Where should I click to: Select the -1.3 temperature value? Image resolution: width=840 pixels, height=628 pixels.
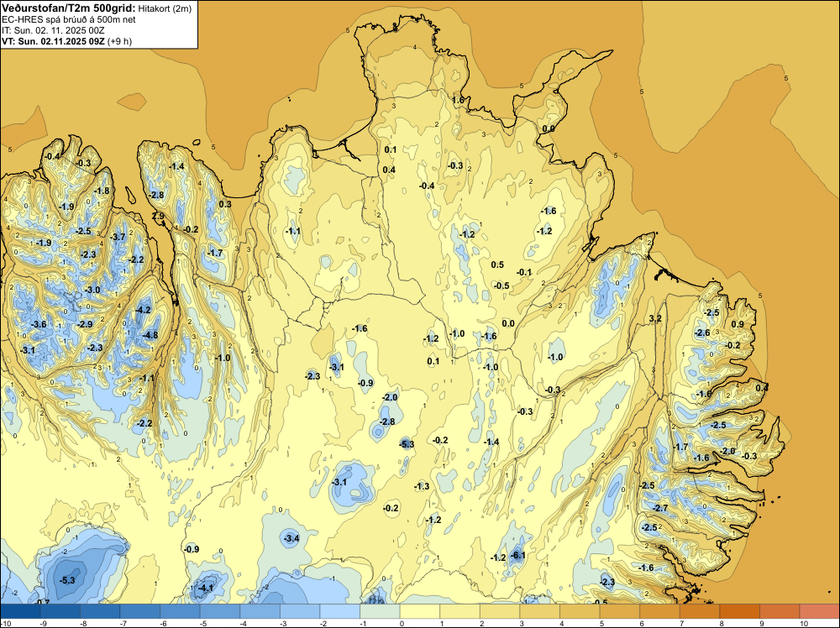[423, 486]
